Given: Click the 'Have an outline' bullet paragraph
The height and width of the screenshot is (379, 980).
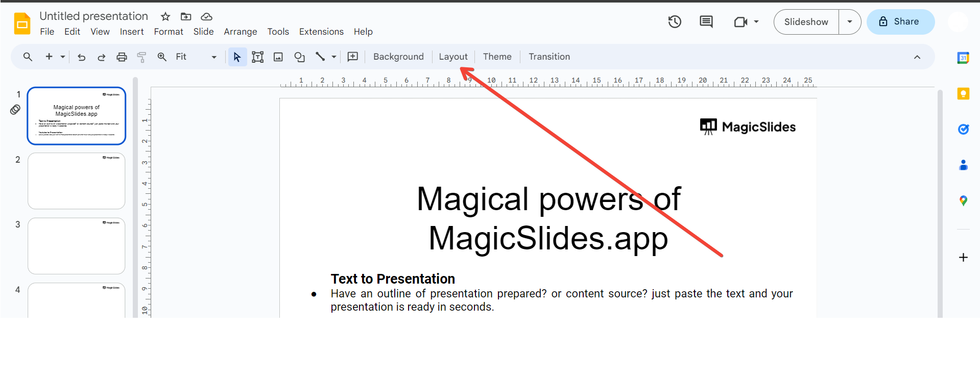Looking at the screenshot, I should pos(562,300).
